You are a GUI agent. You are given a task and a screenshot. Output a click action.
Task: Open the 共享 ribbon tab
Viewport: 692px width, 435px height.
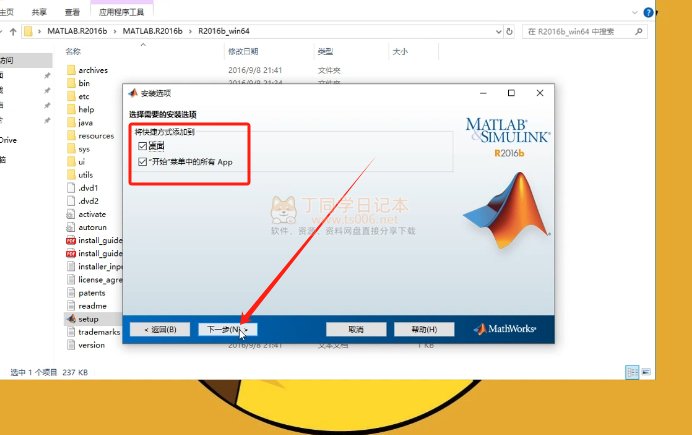point(39,12)
